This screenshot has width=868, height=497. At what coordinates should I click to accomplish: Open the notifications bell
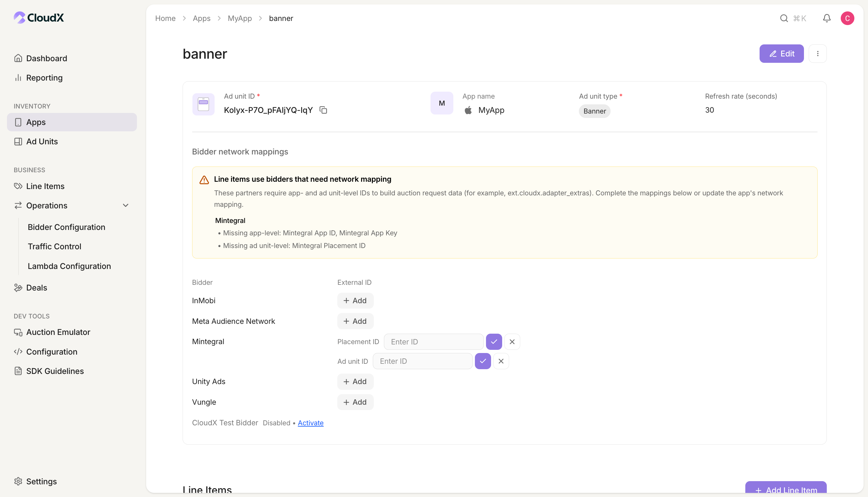coord(826,18)
